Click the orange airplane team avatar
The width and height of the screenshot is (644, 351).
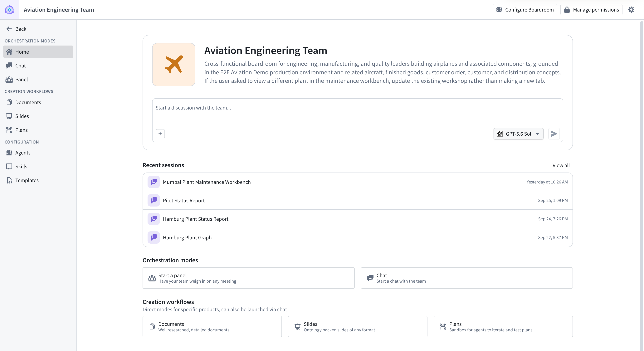pos(174,65)
